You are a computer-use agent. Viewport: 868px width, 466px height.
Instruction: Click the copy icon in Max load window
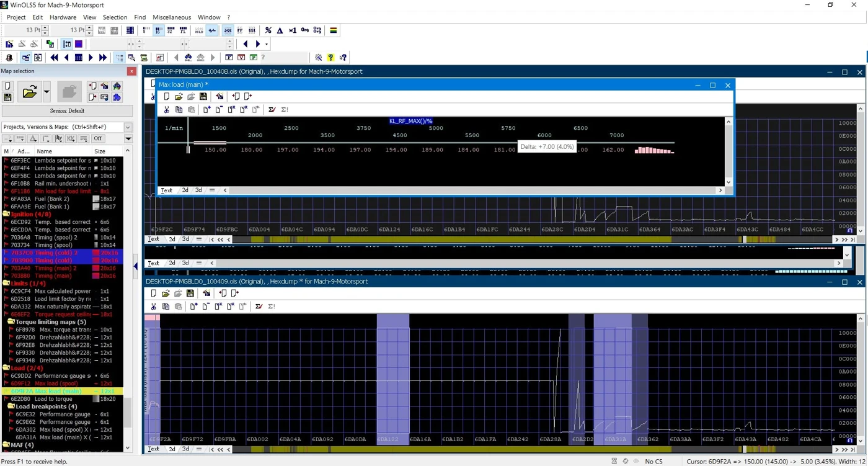pyautogui.click(x=179, y=110)
